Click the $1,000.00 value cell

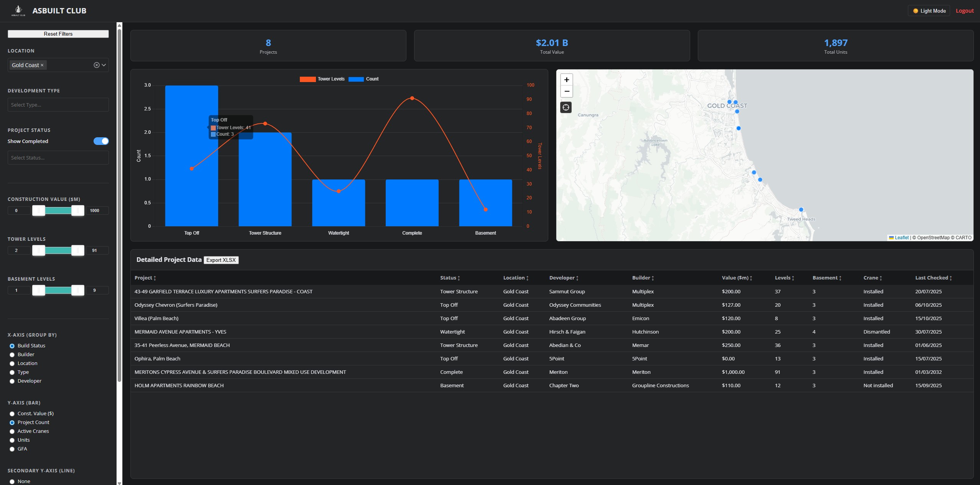[733, 372]
